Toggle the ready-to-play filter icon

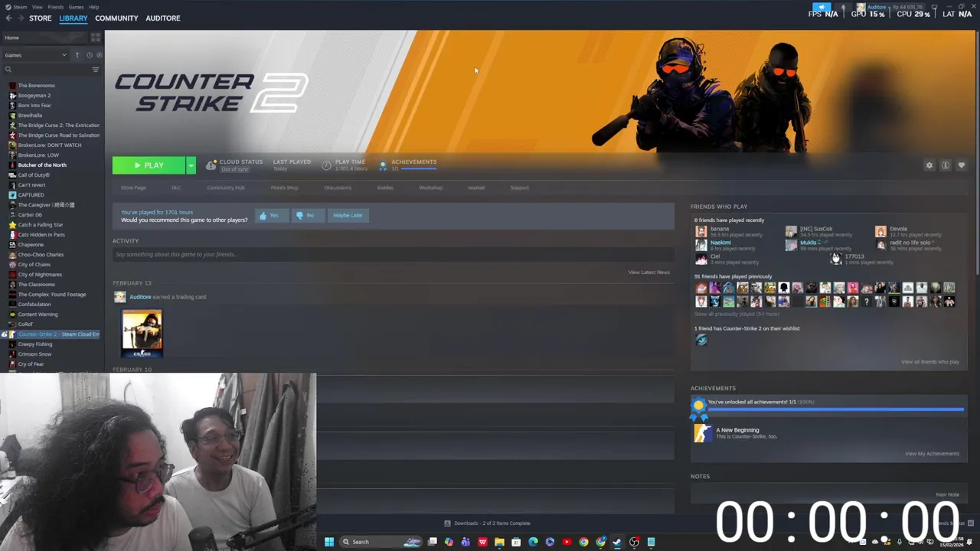coord(99,55)
